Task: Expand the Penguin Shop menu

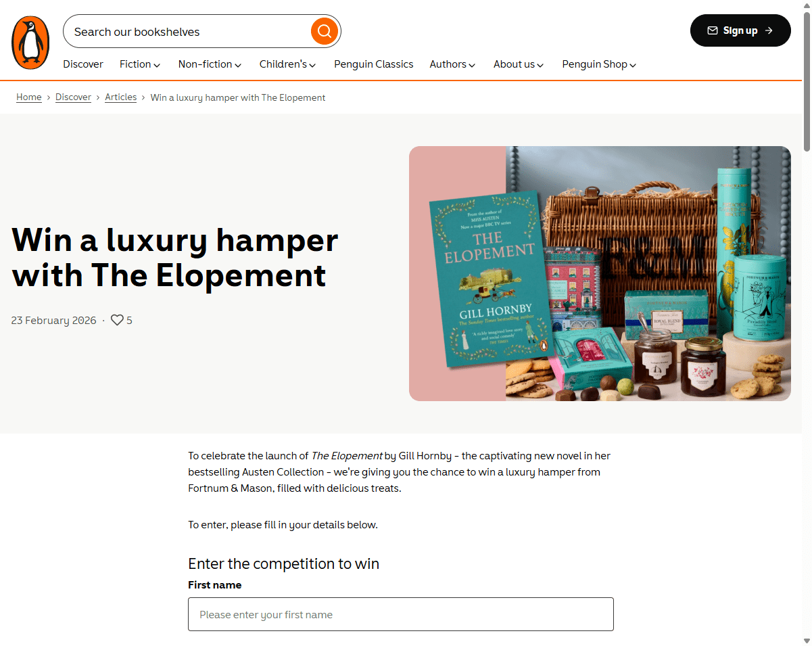Action: tap(599, 64)
